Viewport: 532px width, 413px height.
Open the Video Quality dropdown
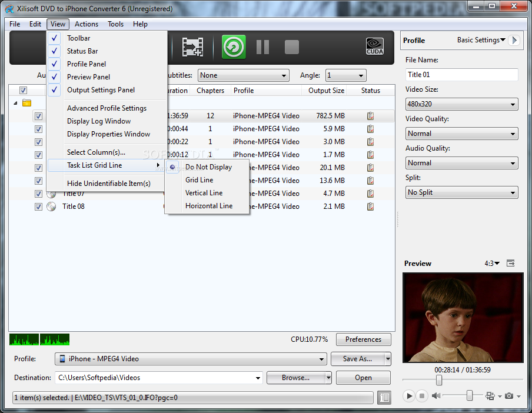(461, 134)
